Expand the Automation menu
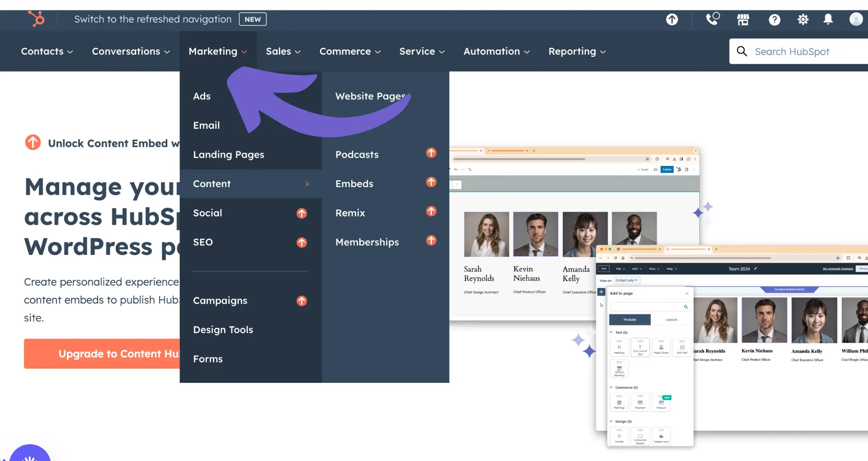 point(497,51)
